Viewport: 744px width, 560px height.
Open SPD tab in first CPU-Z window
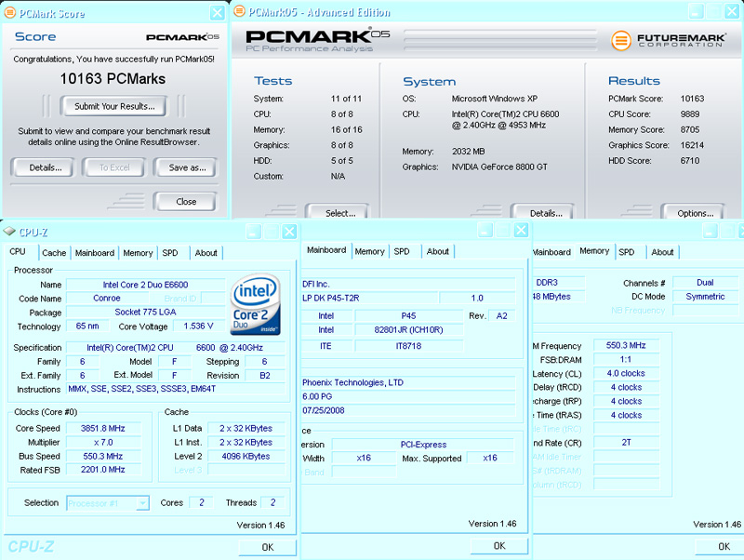(170, 253)
